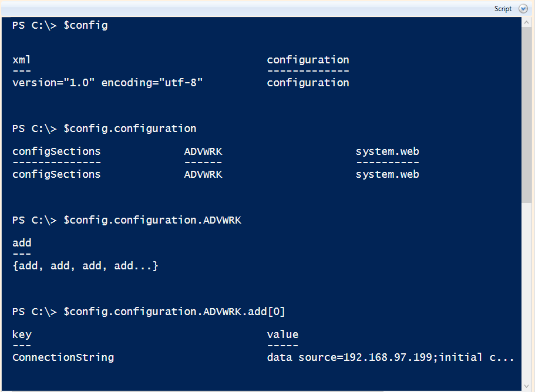Image resolution: width=535 pixels, height=392 pixels.
Task: Click the configSections column header text
Action: [56, 151]
